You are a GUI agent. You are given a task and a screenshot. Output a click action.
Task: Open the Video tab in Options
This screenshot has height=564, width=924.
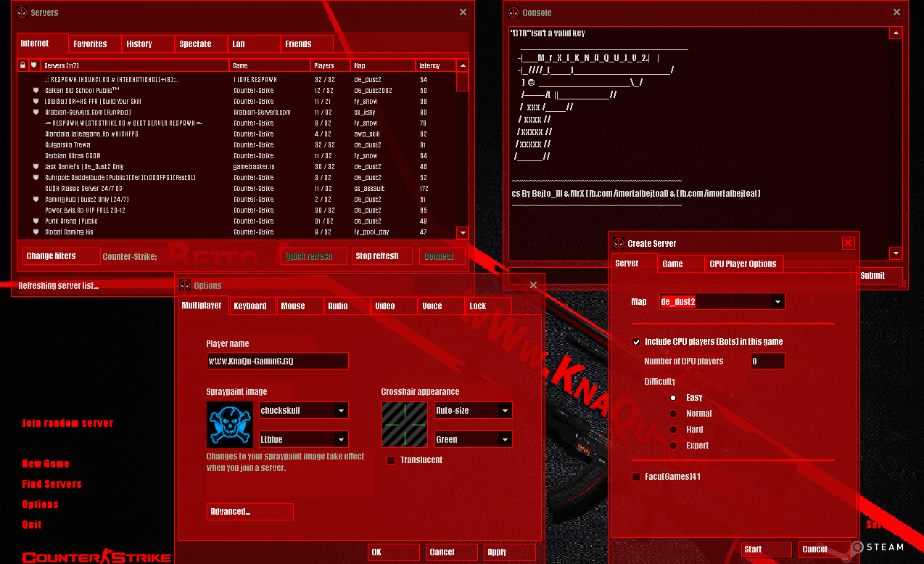(x=395, y=306)
